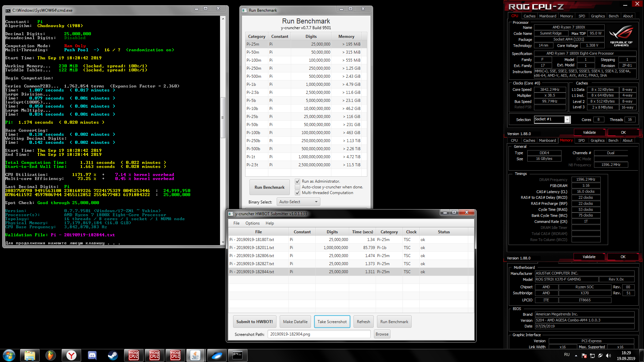Click the Submit to HWBOT! button
Image resolution: width=644 pixels, height=362 pixels.
tap(255, 322)
